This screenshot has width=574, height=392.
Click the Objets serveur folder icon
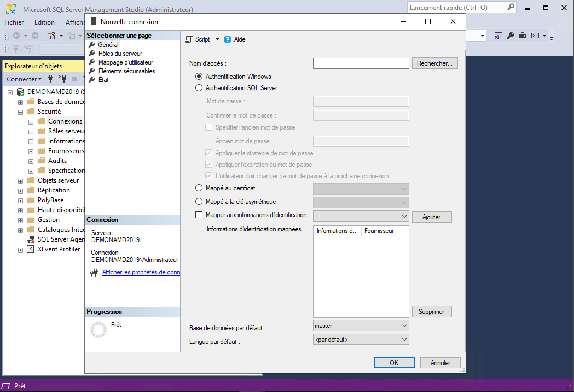pos(31,180)
